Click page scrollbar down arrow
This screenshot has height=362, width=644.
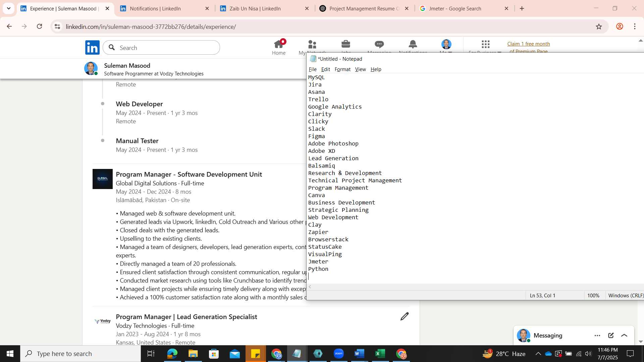pyautogui.click(x=641, y=342)
